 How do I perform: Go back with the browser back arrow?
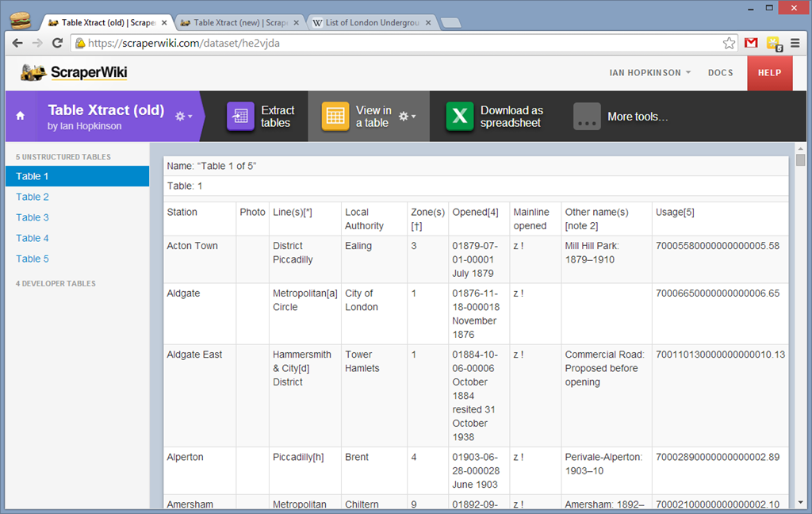coord(17,43)
